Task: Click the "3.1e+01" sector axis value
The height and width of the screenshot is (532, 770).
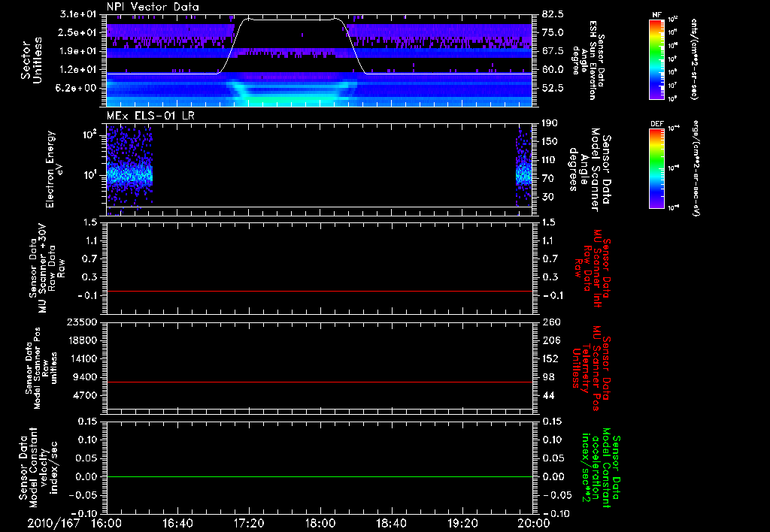Action: (x=78, y=14)
